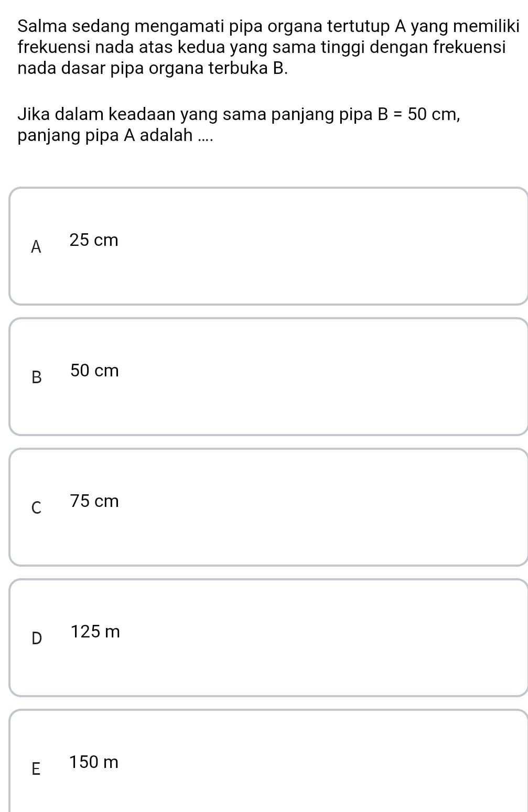The width and height of the screenshot is (528, 812).
Task: Tap the "150 m" answer text
Action: [94, 763]
